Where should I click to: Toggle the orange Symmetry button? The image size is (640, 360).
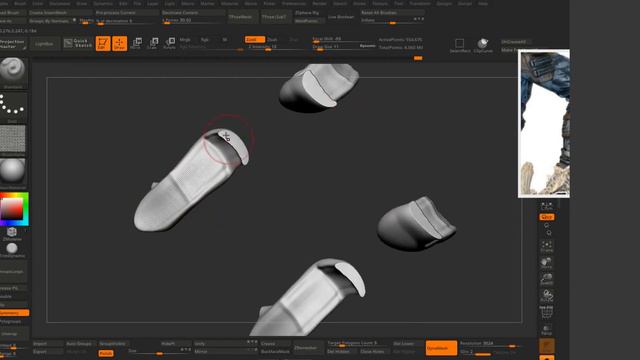(x=14, y=313)
